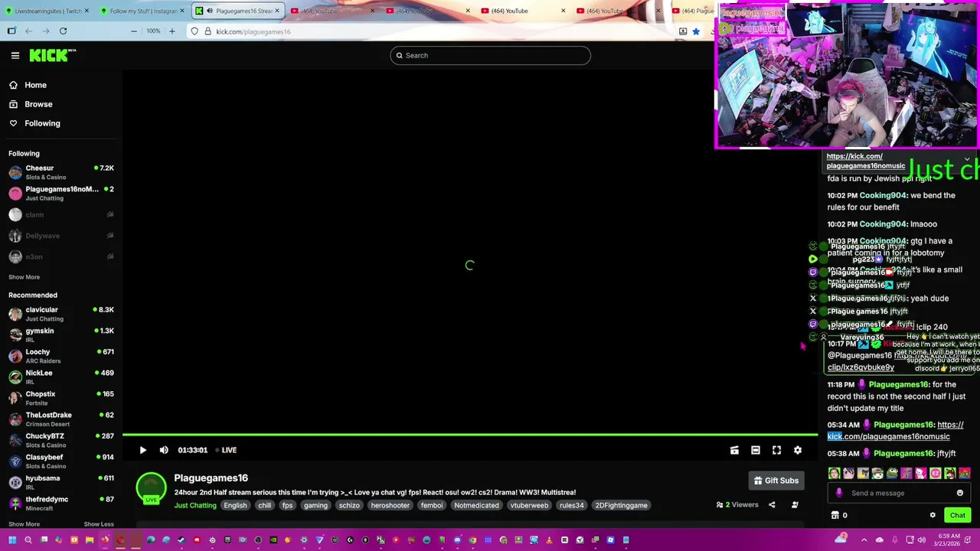Insert the pink EZ emote
This screenshot has width=980, height=551.
pos(936,474)
